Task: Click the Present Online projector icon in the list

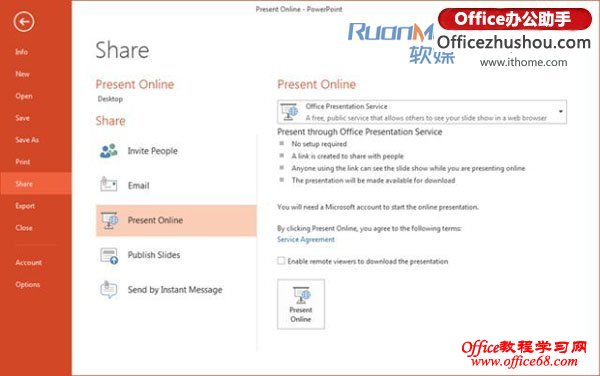Action: point(109,220)
